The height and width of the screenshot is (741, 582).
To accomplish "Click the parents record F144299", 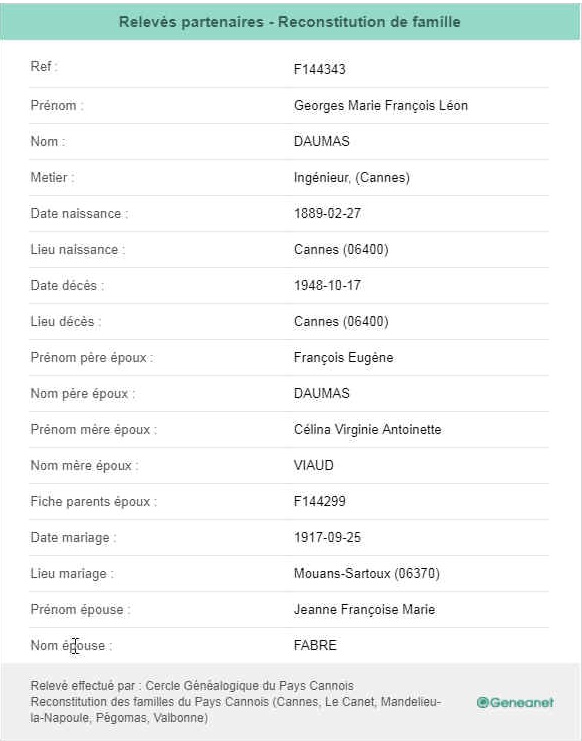I will coord(319,501).
